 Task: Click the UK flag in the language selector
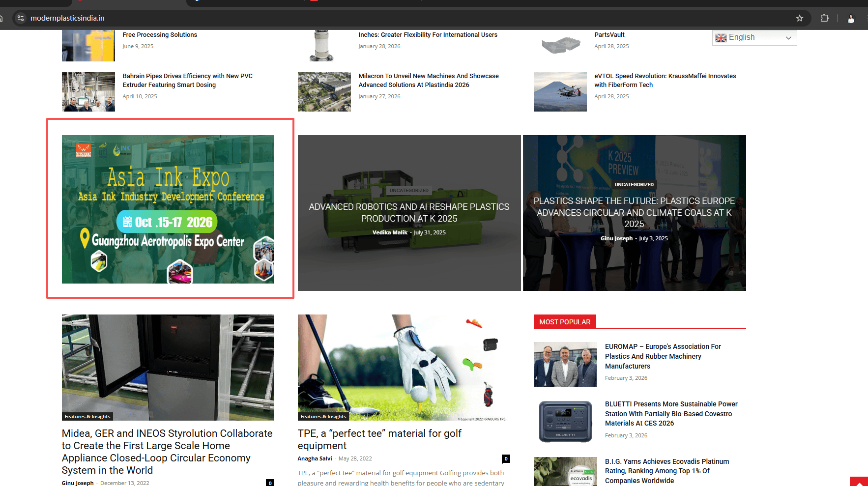tap(721, 38)
